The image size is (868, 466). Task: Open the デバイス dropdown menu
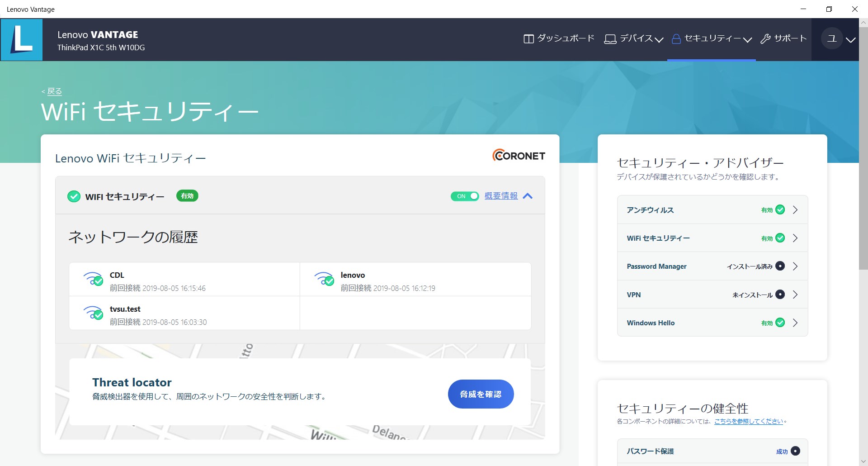point(660,40)
